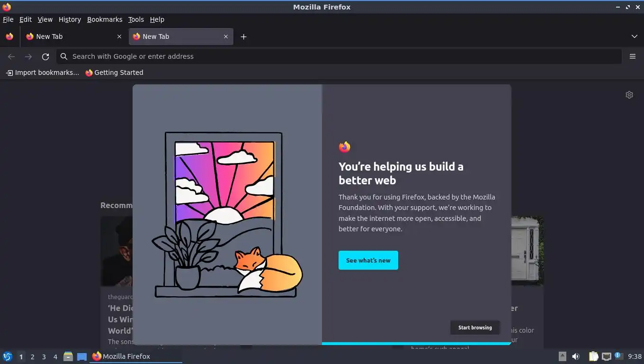Select Mozilla Firefox taskbar window entry
The width and height of the screenshot is (644, 364).
coord(136,356)
